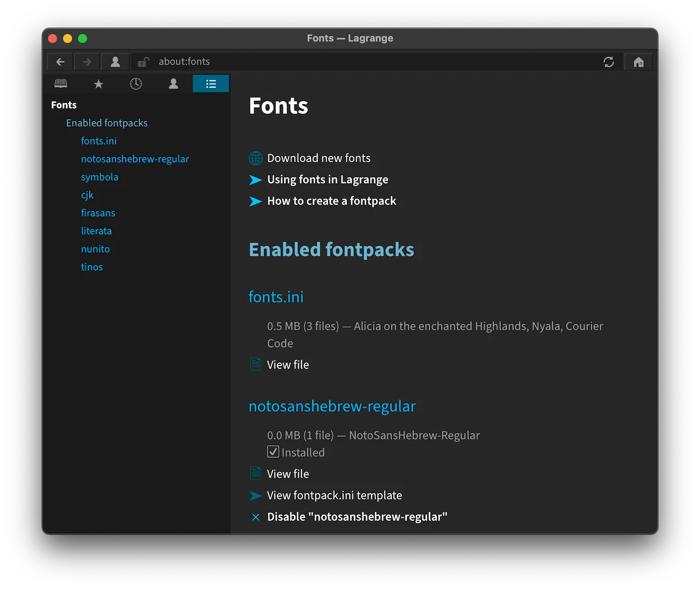Click the 0.0 MB (1 file) description text
The width and height of the screenshot is (700, 590).
(x=374, y=435)
